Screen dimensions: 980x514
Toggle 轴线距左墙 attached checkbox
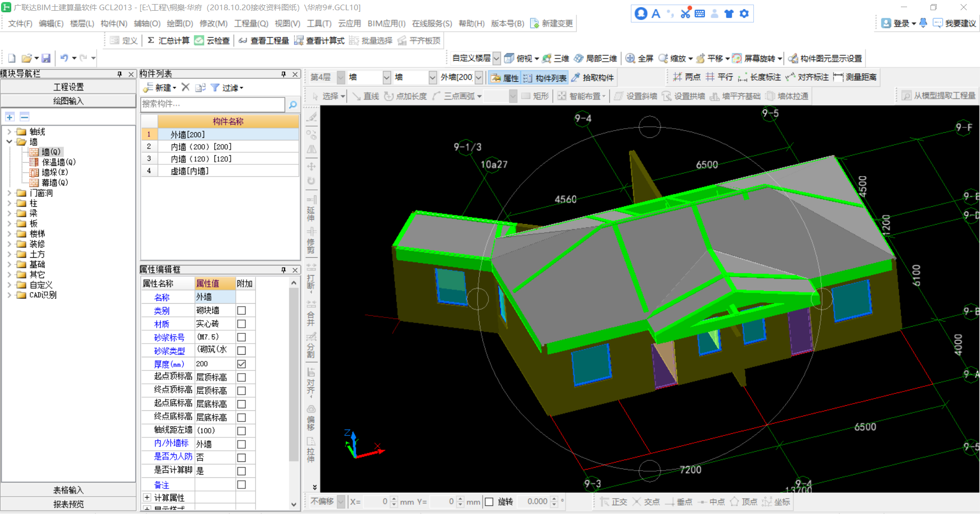[241, 431]
